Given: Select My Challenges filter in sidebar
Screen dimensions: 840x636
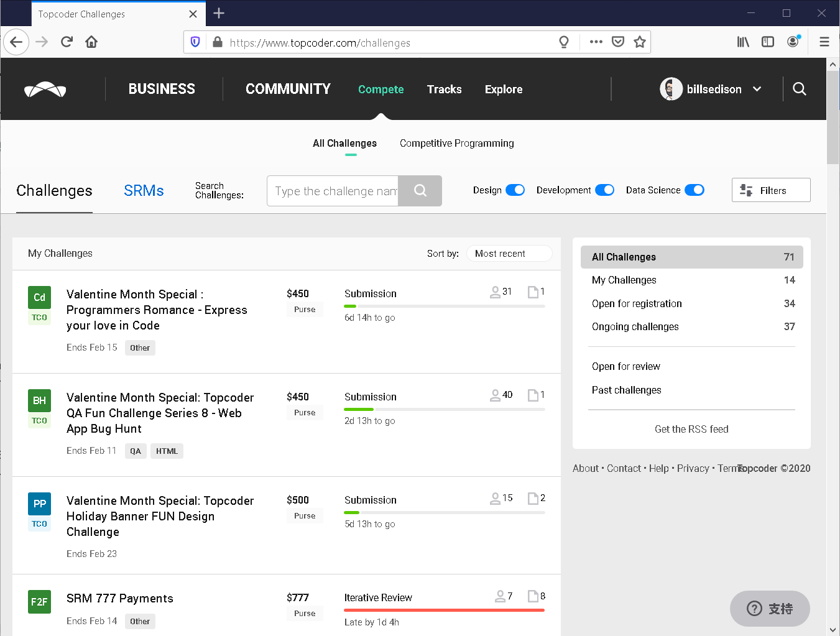Looking at the screenshot, I should [691, 280].
